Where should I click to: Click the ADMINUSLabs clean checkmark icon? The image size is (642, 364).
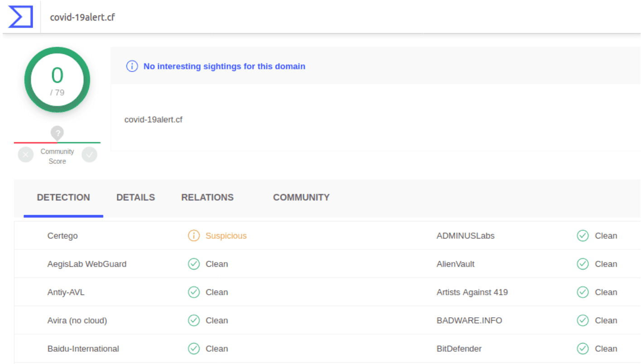pos(583,236)
